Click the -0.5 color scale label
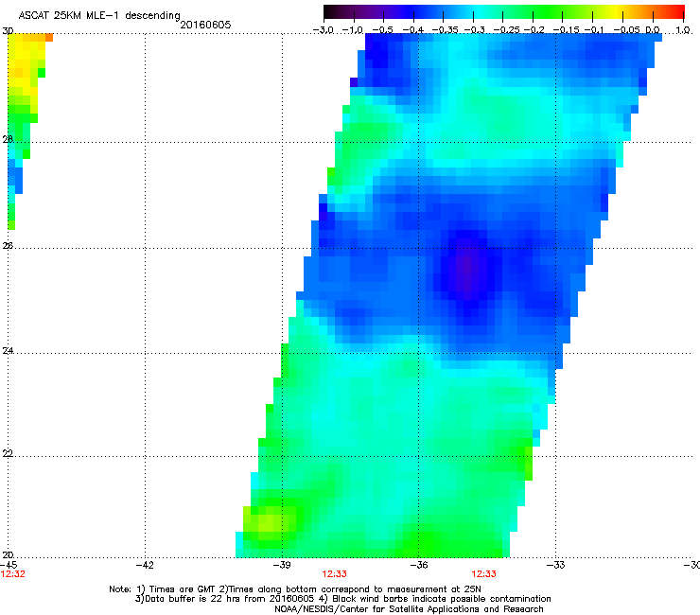The height and width of the screenshot is (615, 700). tap(382, 30)
